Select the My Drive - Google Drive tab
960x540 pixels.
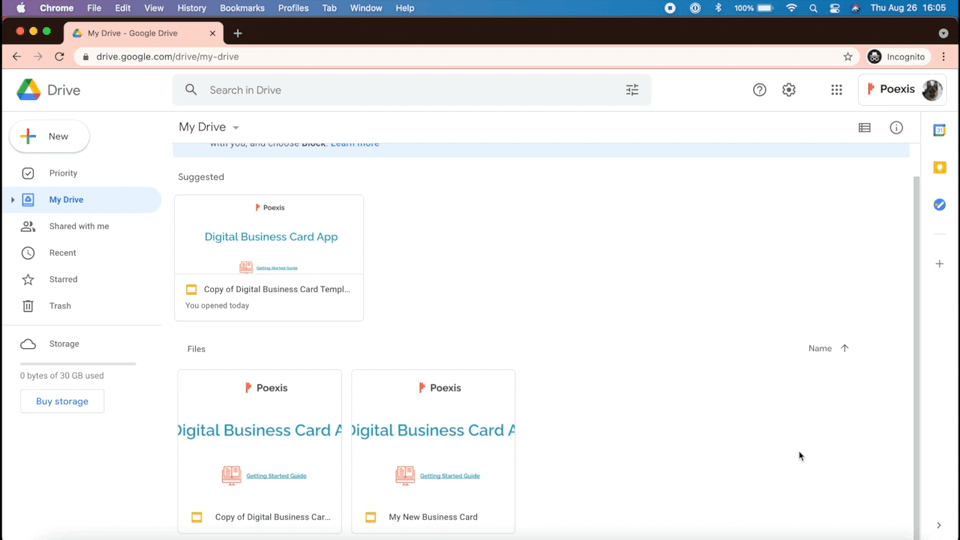[143, 34]
